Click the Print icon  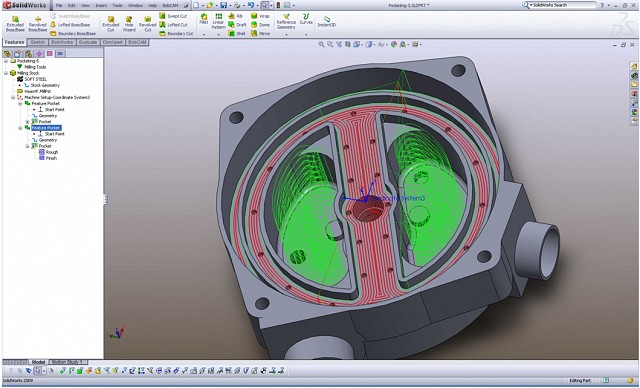pyautogui.click(x=237, y=5)
